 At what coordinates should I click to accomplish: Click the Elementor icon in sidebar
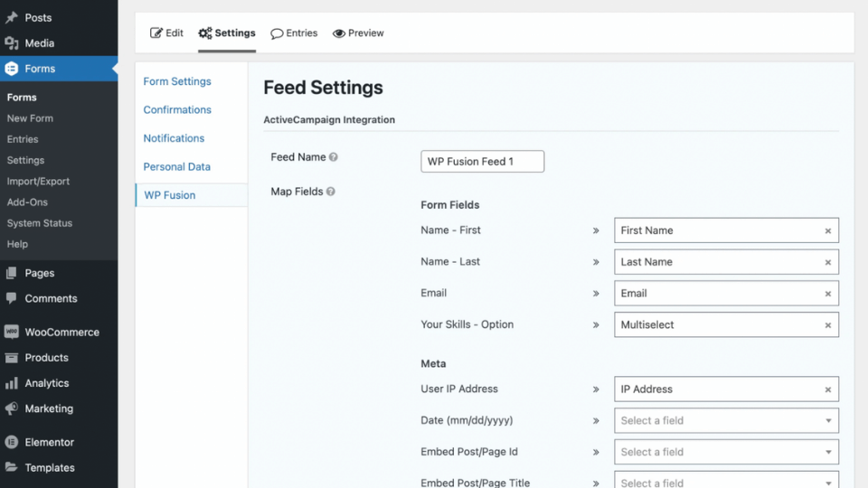click(x=11, y=442)
